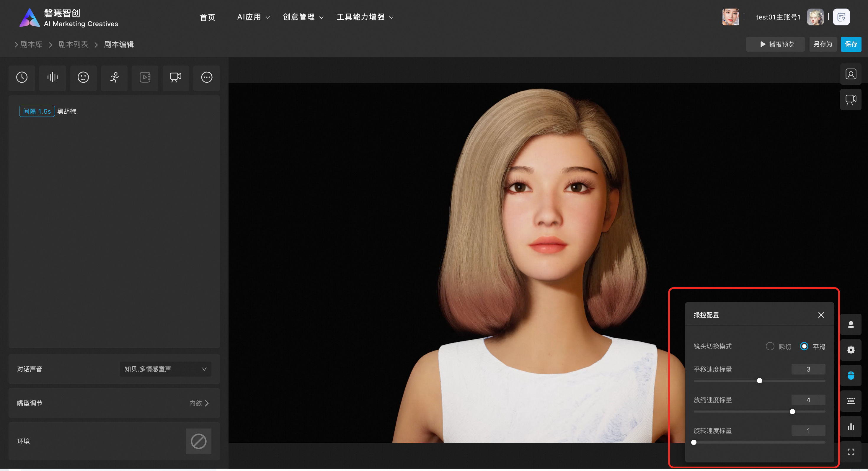Open the 对话声音 voice dropdown

click(x=165, y=369)
